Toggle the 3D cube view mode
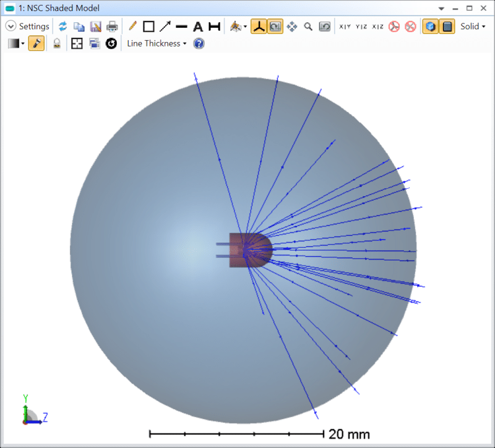 [429, 27]
